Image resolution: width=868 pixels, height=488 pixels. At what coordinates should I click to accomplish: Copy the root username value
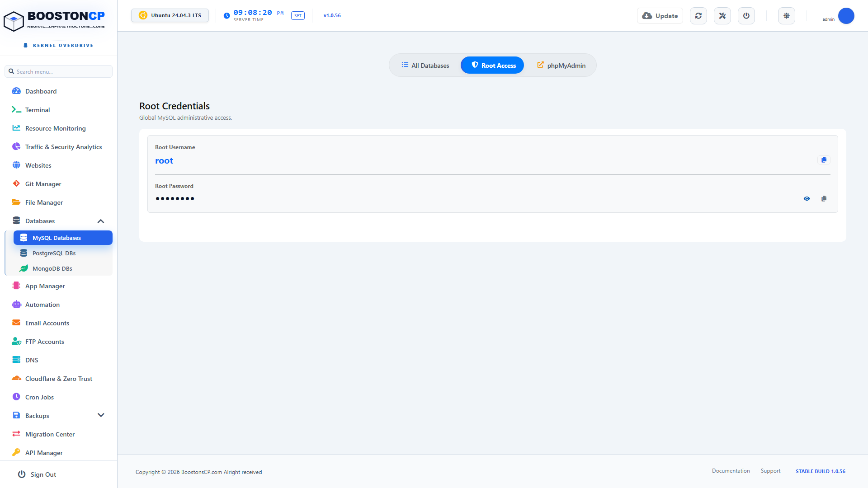point(824,160)
